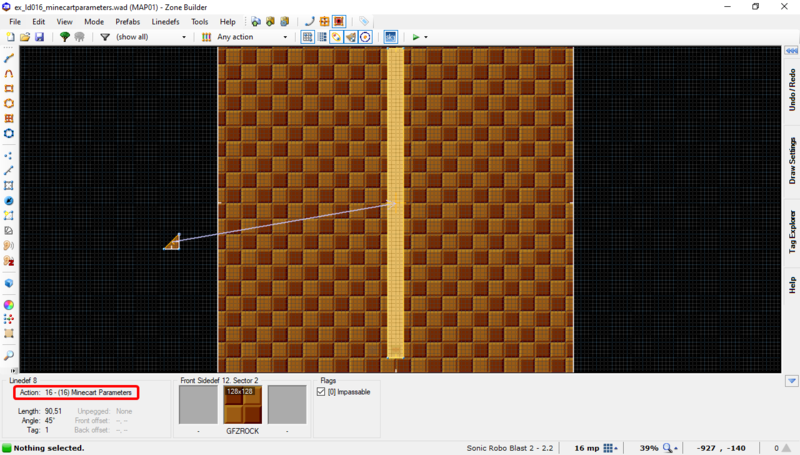Select the color wheel icon in left toolbar
The height and width of the screenshot is (455, 800).
[x=9, y=304]
